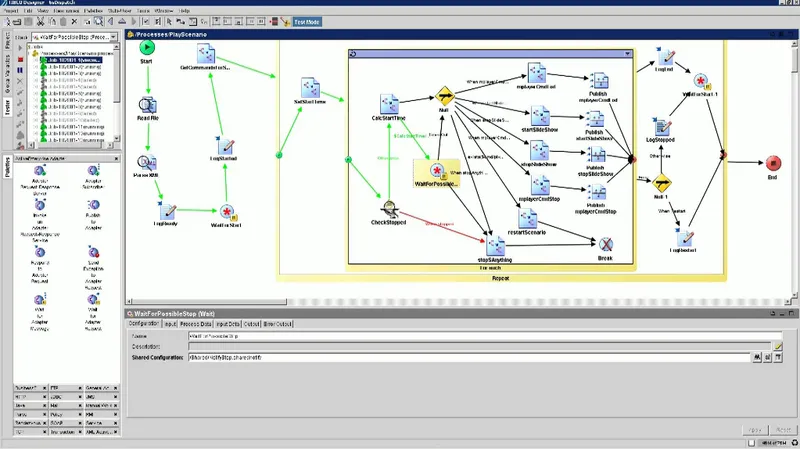This screenshot has width=800, height=449.
Task: Select the Break activity
Action: point(606,245)
